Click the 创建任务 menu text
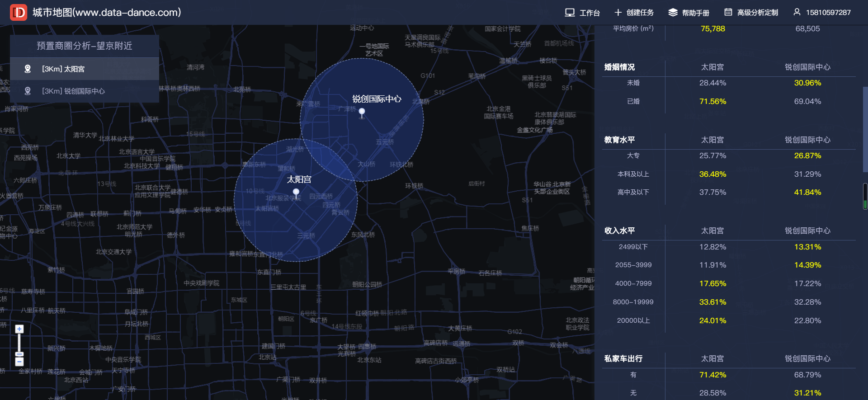This screenshot has width=868, height=400. [x=640, y=13]
